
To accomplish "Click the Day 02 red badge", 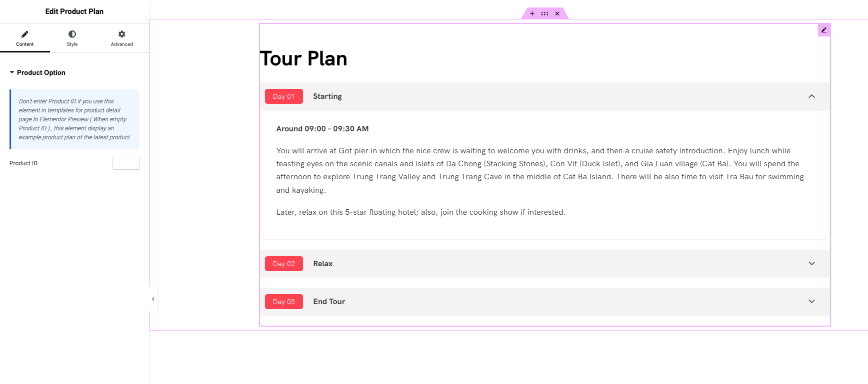I will point(284,264).
